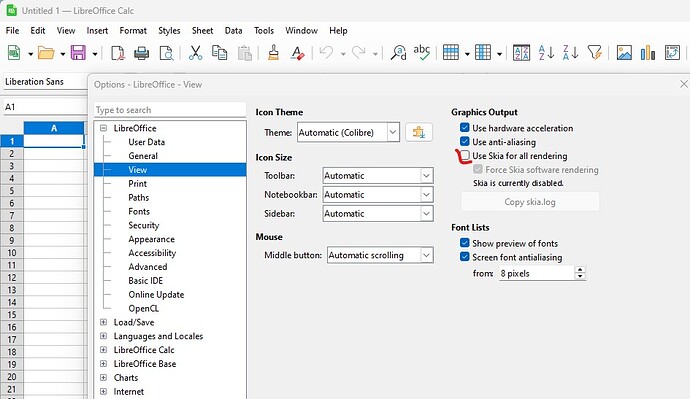Select Security in options tree
The image size is (690, 399).
click(x=144, y=225)
